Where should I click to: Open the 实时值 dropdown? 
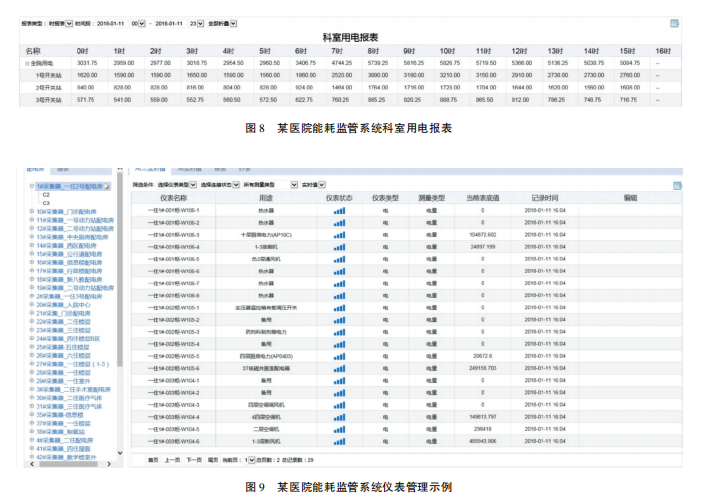pos(322,185)
